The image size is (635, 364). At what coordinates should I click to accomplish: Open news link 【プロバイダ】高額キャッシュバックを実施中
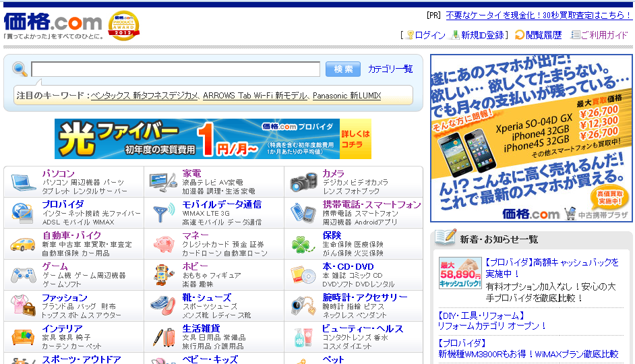552,268
